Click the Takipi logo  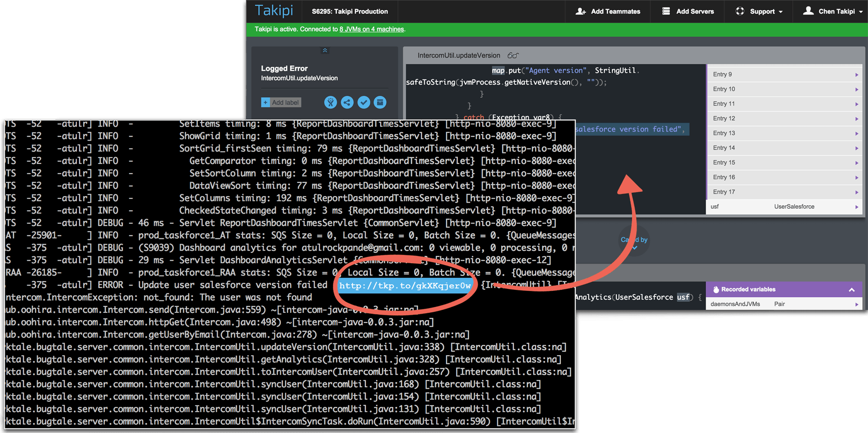[274, 11]
